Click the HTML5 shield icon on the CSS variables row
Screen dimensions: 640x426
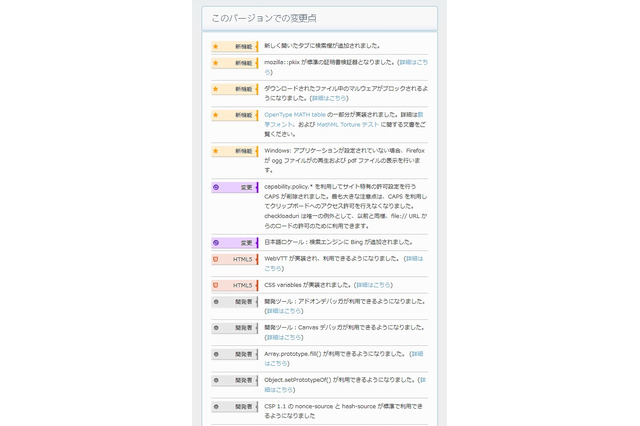216,285
